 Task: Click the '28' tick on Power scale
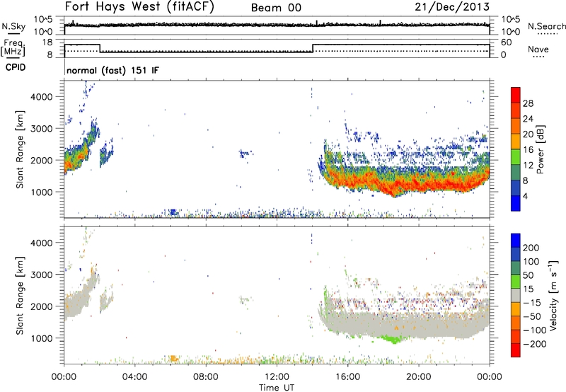528,103
